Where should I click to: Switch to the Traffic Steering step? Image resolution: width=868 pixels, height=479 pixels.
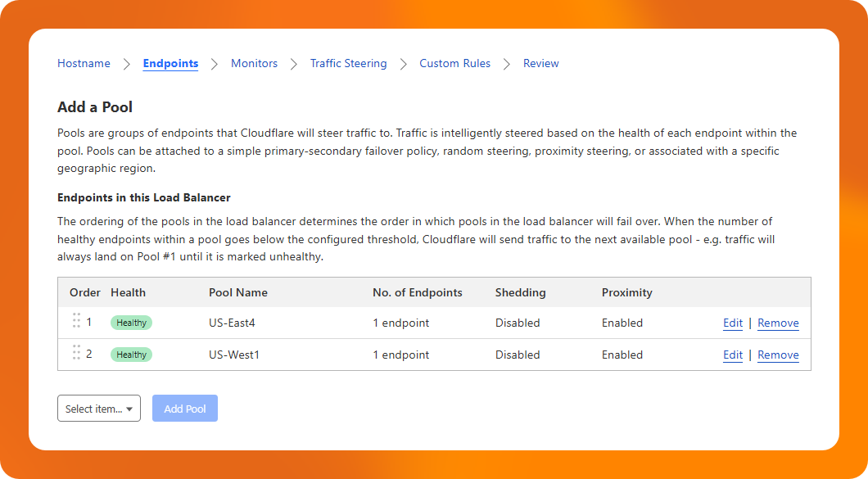[x=348, y=63]
